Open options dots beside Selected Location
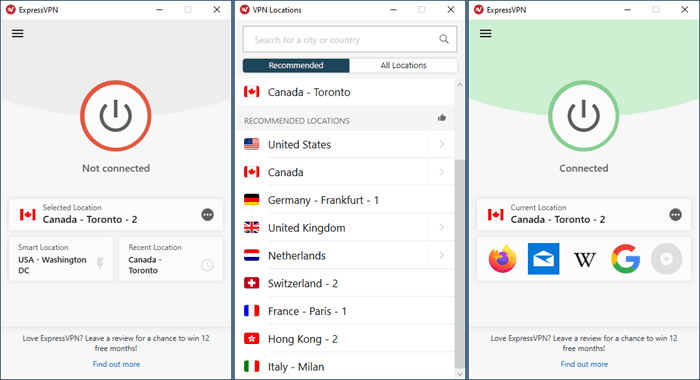The image size is (700, 380). [208, 215]
